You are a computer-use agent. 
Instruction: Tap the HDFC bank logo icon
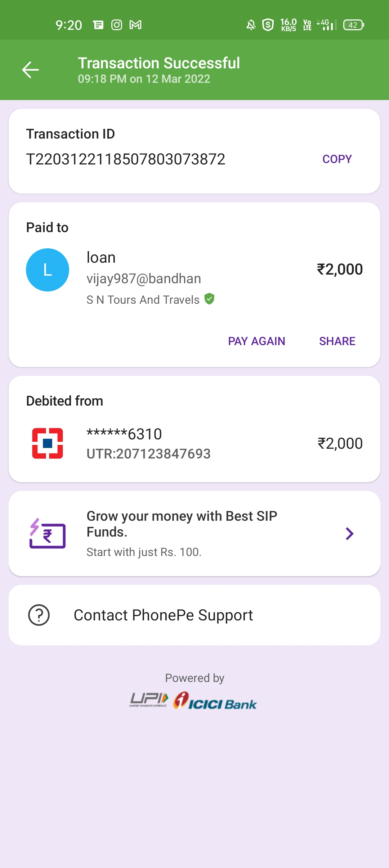point(48,443)
